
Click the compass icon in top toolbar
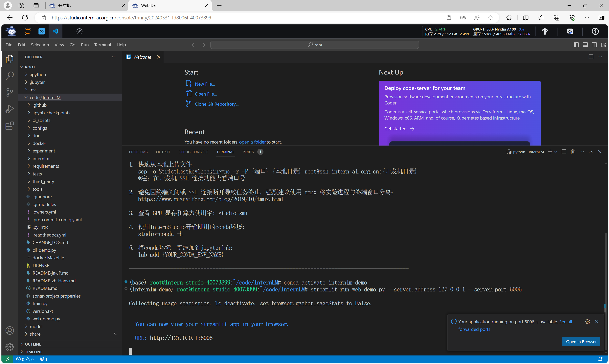point(79,31)
